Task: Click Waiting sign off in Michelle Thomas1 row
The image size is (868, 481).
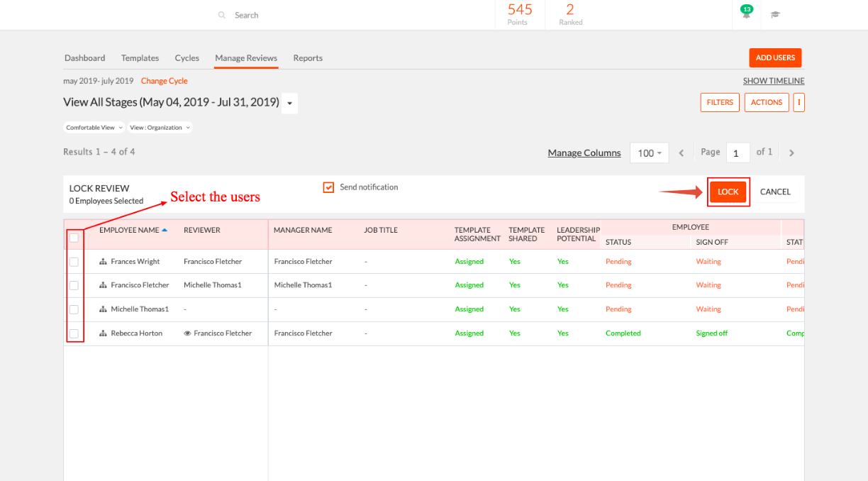Action: pyautogui.click(x=708, y=309)
